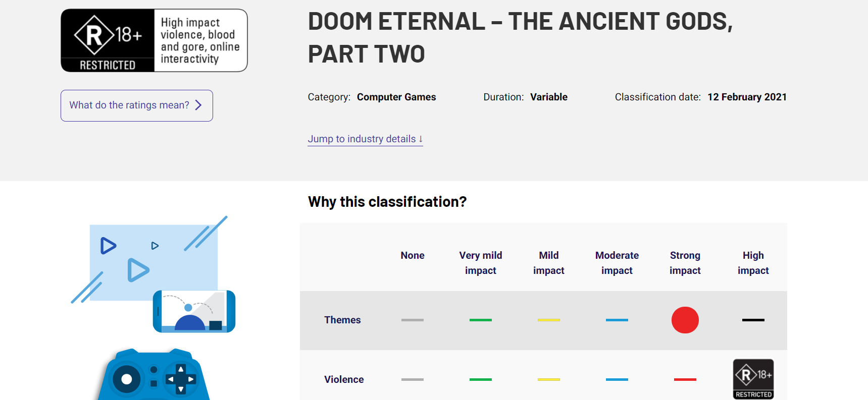Click the large play triangle in illustration
868x400 pixels.
tap(137, 270)
